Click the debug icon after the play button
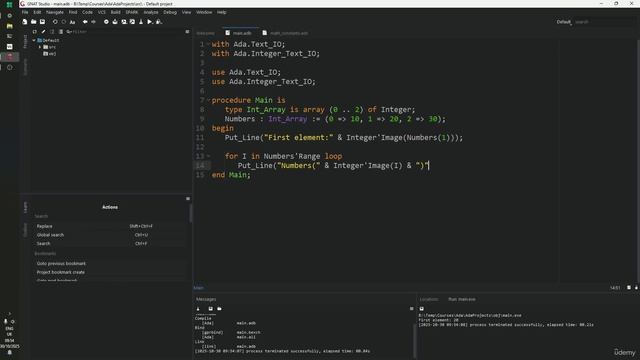The height and width of the screenshot is (360, 640). 159,22
